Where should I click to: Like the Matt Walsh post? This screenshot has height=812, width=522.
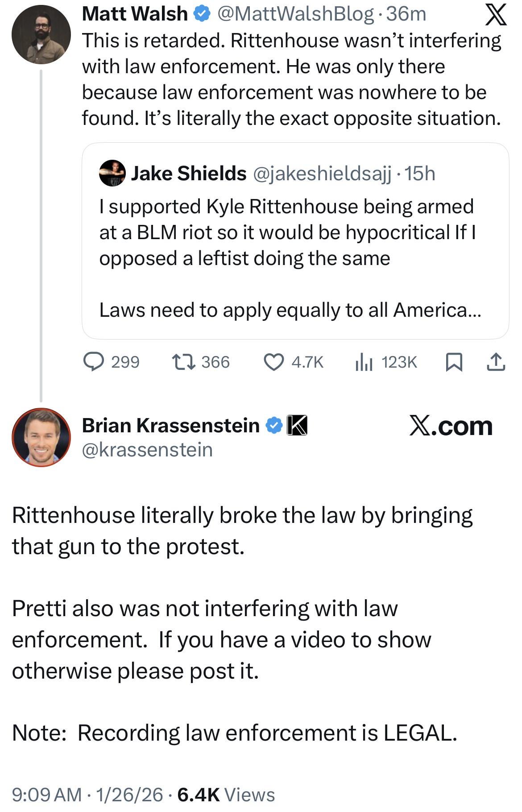pos(273,362)
